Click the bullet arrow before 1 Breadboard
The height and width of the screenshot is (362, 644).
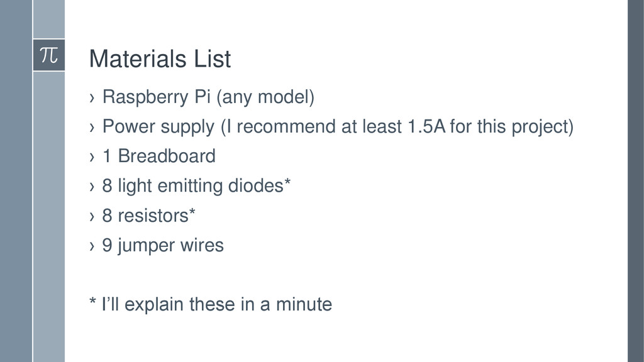pos(92,157)
